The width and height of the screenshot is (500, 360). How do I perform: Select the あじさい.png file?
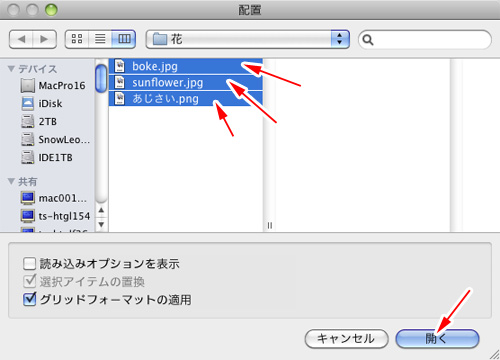pyautogui.click(x=186, y=99)
